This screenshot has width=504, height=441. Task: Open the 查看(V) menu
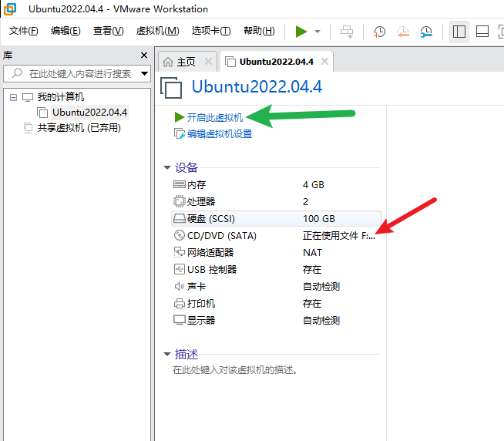[109, 31]
